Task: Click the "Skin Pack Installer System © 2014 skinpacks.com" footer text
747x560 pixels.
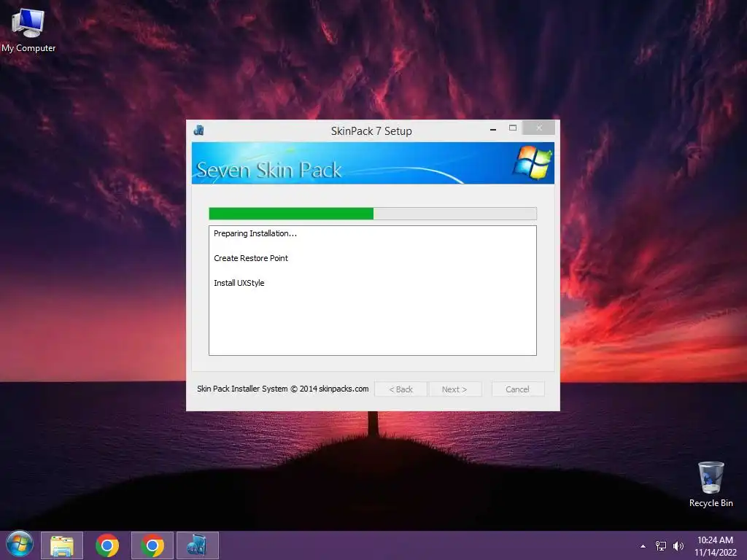Action: [282, 389]
